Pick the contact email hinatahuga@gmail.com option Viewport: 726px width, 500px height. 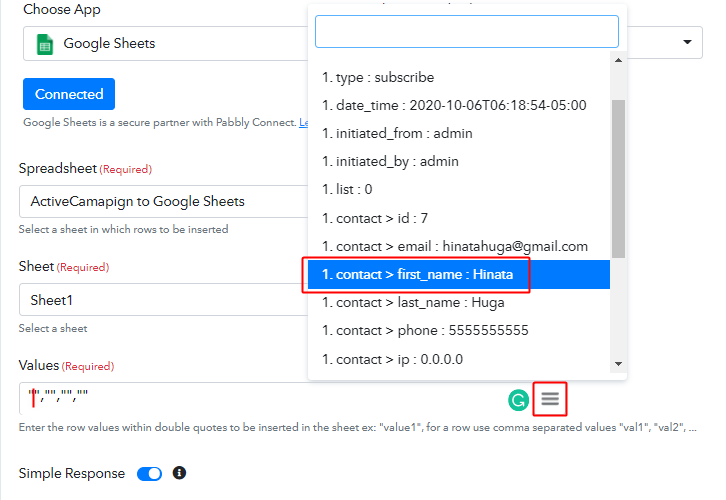click(459, 246)
